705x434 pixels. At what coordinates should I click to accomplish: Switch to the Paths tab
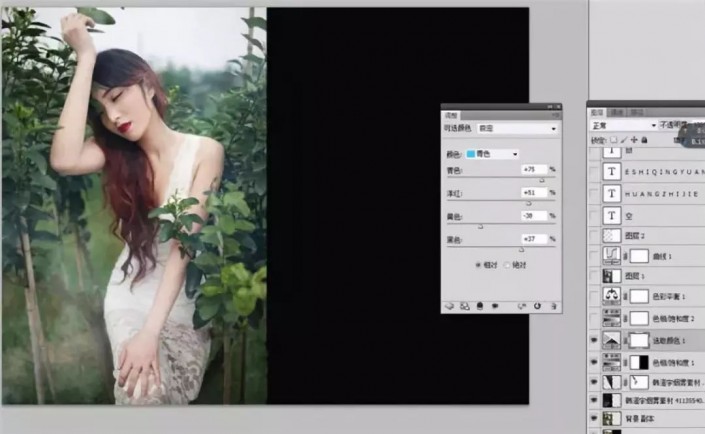[x=636, y=112]
